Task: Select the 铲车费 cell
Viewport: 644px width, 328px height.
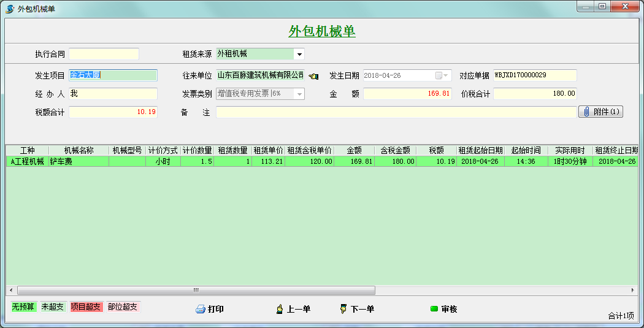Action: pyautogui.click(x=79, y=161)
